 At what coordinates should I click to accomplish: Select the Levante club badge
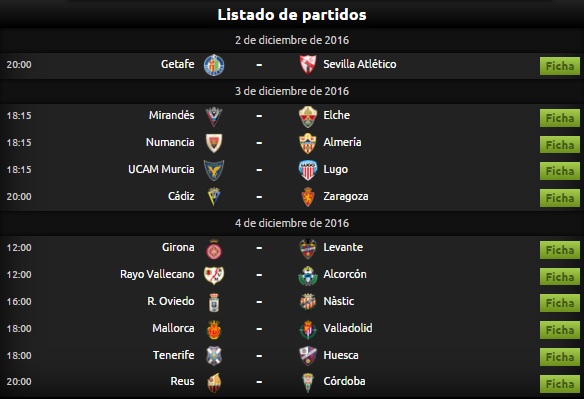click(x=308, y=248)
